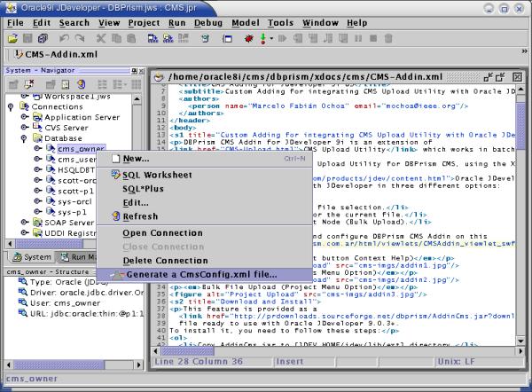Click the Rebuild project toolbar icon
The width and height of the screenshot is (532, 392).
pos(168,38)
